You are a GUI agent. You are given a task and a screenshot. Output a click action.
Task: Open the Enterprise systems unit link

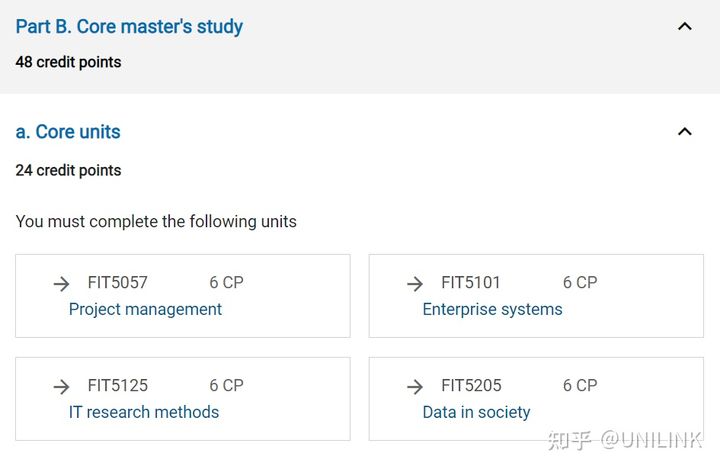492,310
